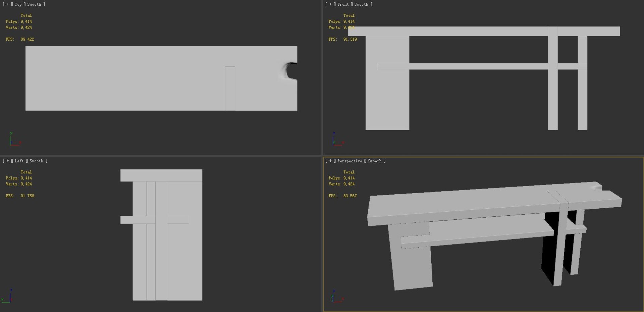Click Verts: 9,424 in Perspective viewport
644x312 pixels.
tap(341, 184)
